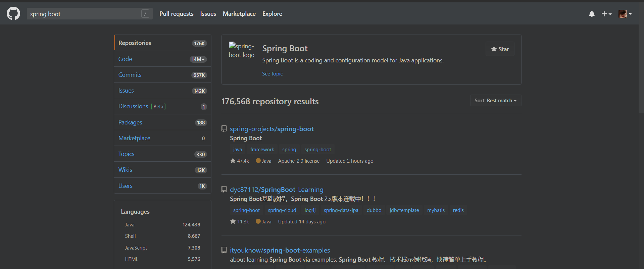Viewport: 644px width, 269px height.
Task: Filter results by Shell language
Action: [x=163, y=236]
